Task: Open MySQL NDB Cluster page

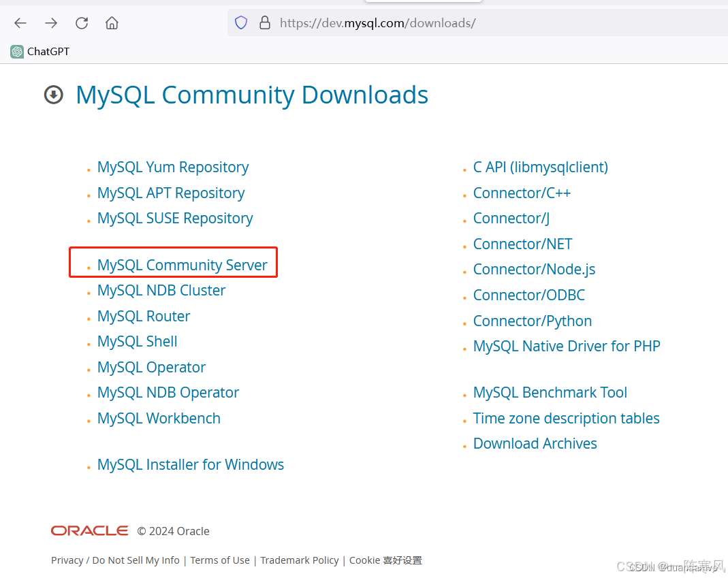Action: [x=161, y=291]
